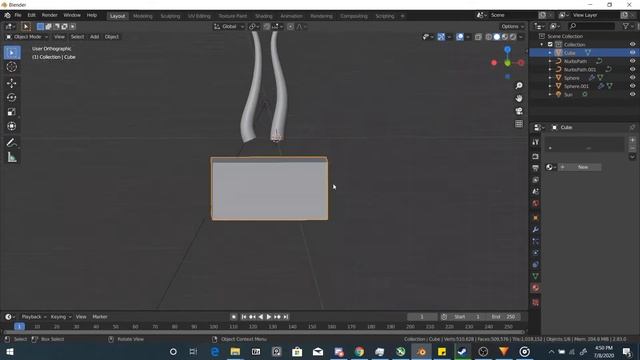Open the Keying dropdown
The height and width of the screenshot is (360, 640).
(61, 317)
